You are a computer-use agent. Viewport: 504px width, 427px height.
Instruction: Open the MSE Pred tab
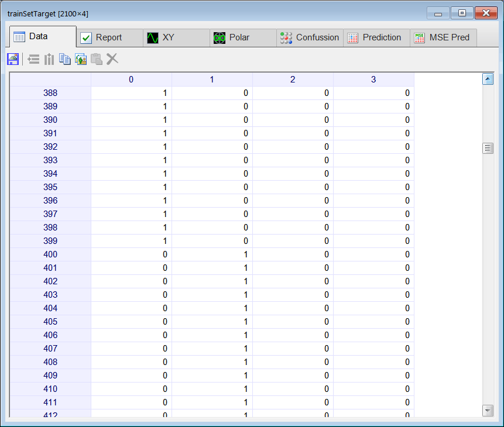(444, 37)
